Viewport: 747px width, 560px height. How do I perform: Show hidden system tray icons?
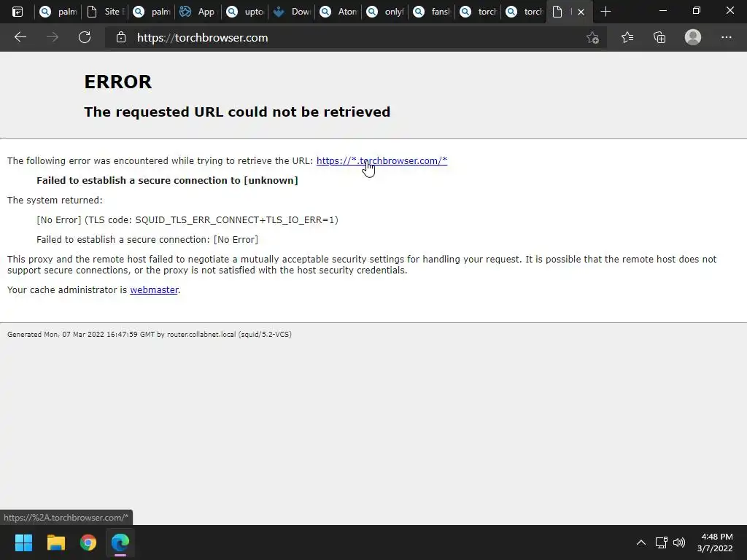641,542
